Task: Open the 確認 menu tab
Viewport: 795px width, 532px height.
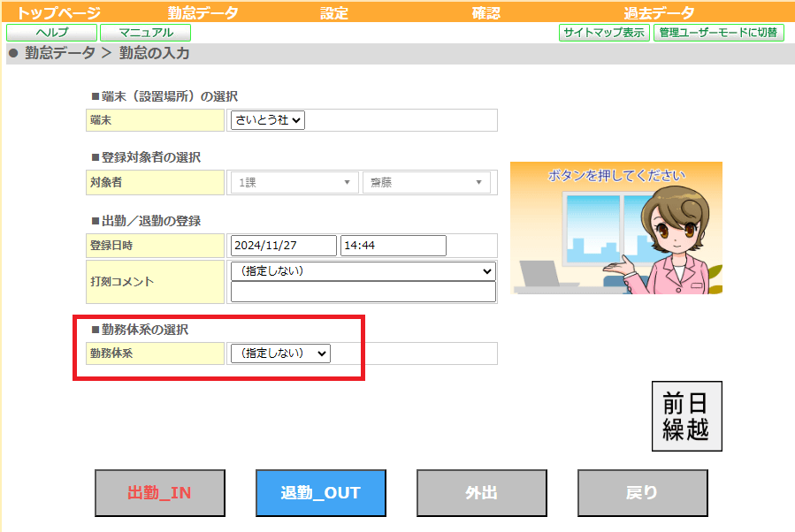Action: (485, 12)
